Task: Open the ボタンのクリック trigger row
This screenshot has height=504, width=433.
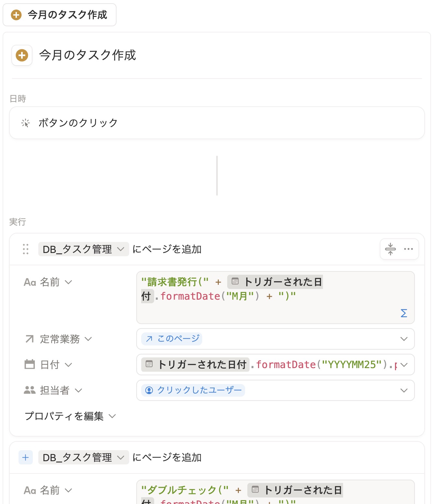Action: (217, 123)
